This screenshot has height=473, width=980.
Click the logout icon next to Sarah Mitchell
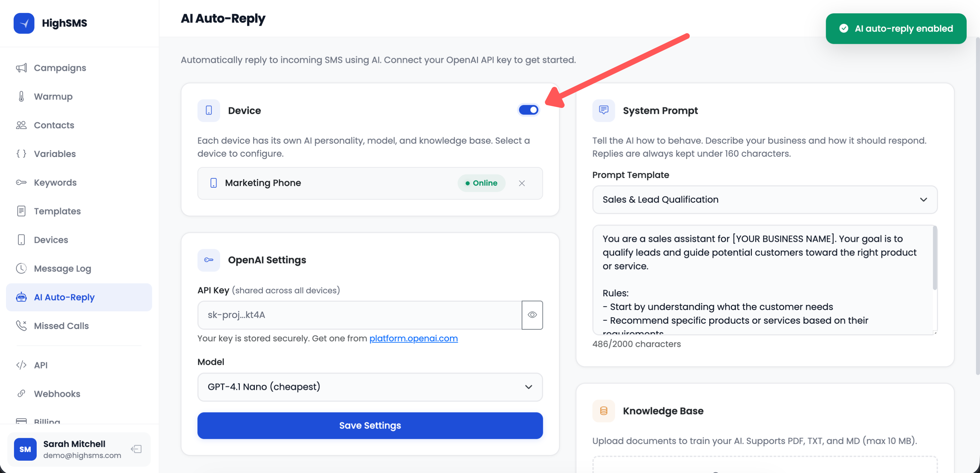pyautogui.click(x=136, y=449)
